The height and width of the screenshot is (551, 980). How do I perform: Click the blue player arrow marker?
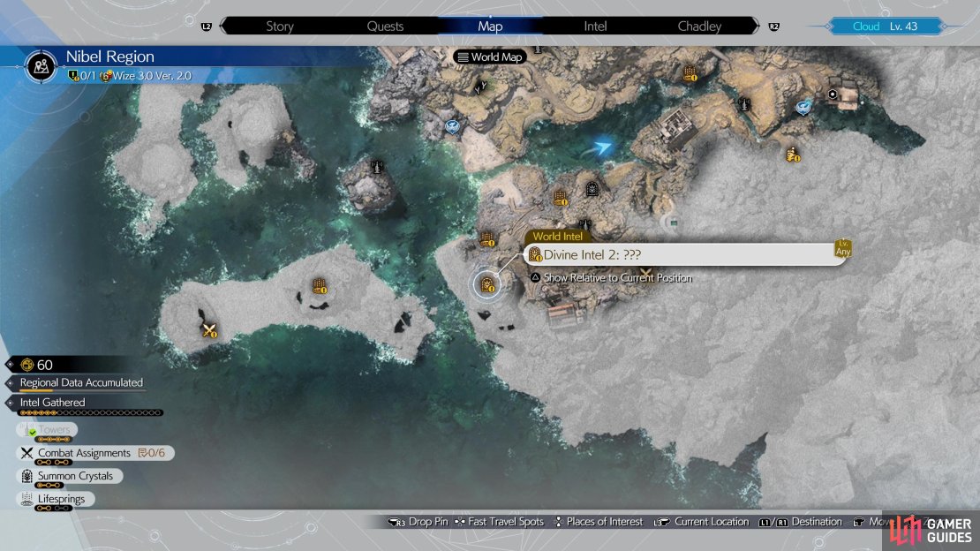(602, 147)
